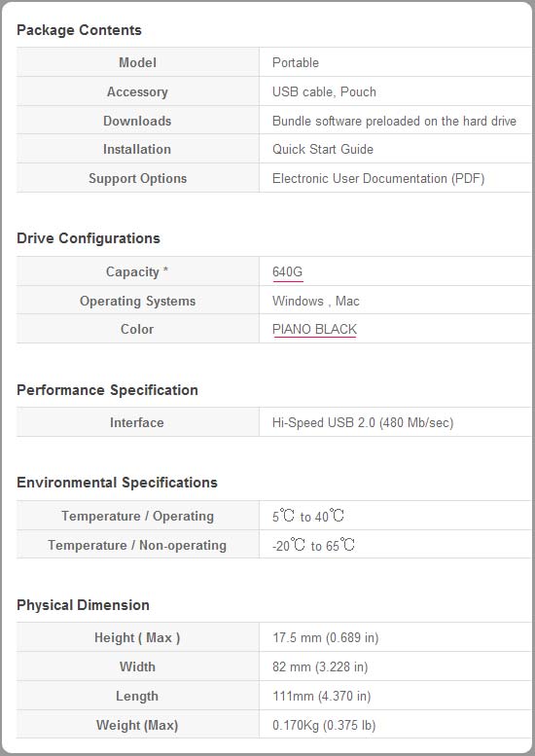Image resolution: width=535 pixels, height=756 pixels.
Task: Select the Package Contents heading
Action: click(79, 30)
